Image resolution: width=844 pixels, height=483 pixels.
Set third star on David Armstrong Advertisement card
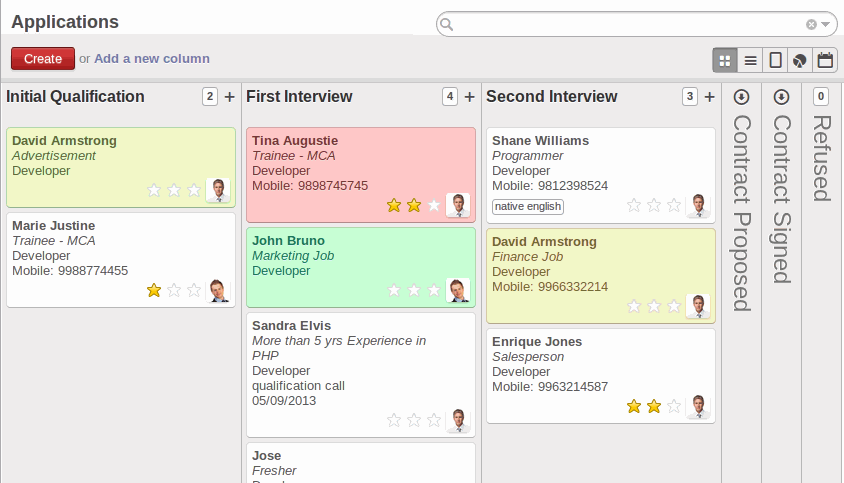pos(194,190)
